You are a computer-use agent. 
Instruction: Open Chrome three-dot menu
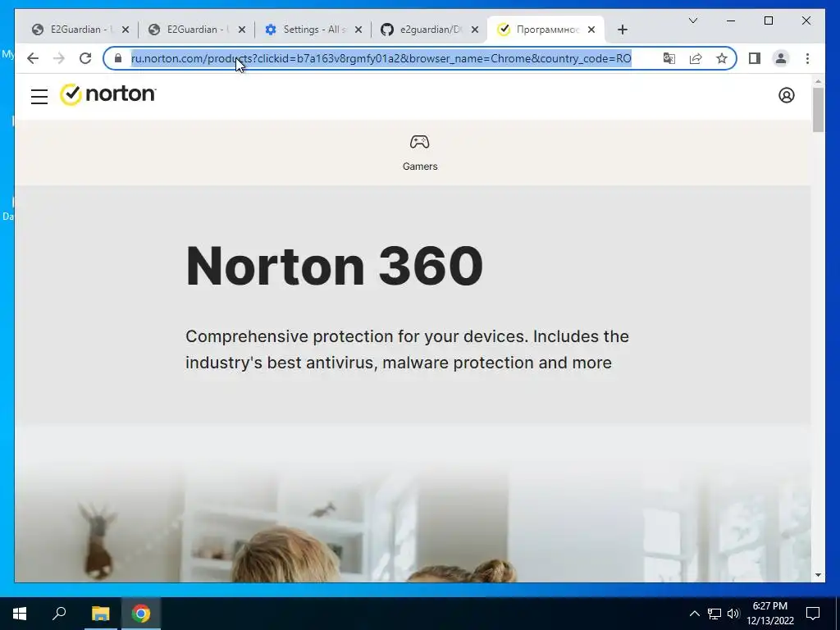click(807, 58)
